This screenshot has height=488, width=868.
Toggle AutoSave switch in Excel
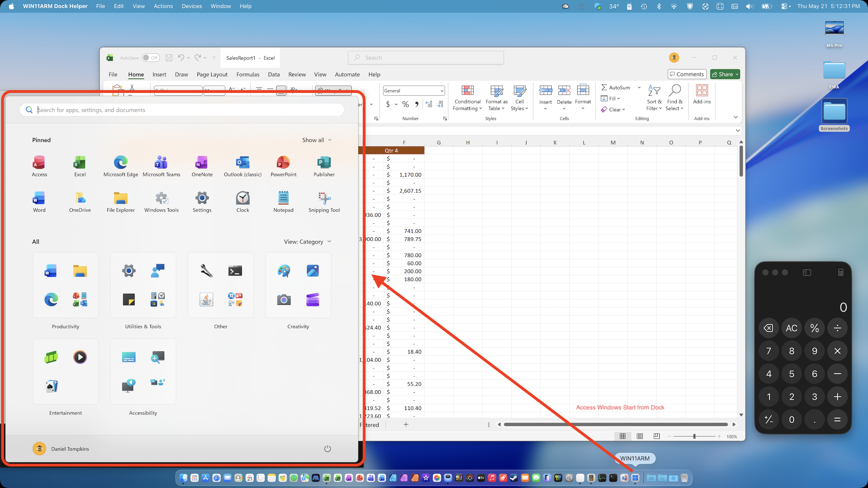point(151,58)
